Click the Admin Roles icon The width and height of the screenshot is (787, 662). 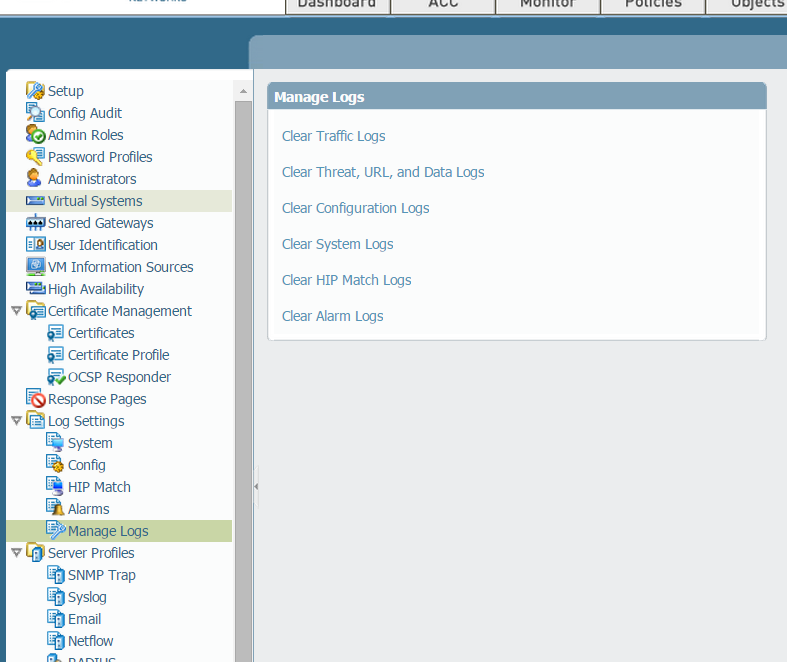pyautogui.click(x=35, y=135)
